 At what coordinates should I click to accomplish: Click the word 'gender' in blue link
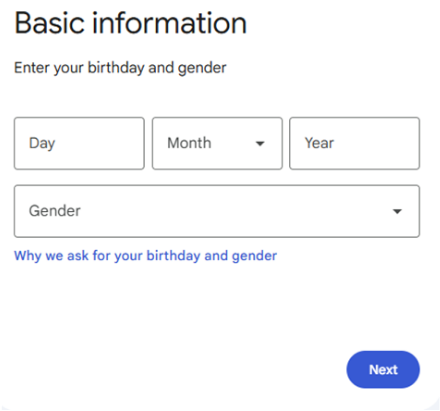254,256
